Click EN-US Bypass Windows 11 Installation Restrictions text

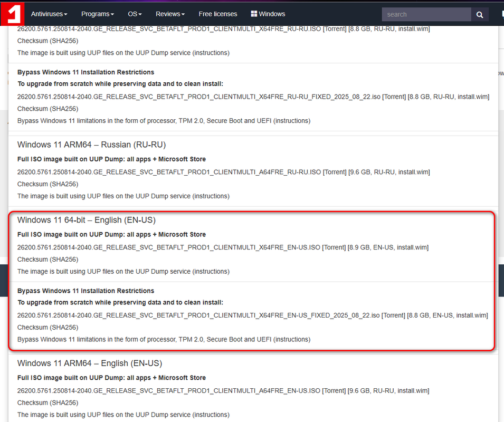click(x=86, y=291)
